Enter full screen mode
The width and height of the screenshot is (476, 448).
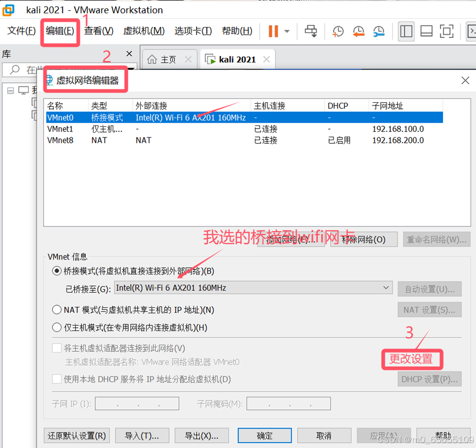point(446,31)
